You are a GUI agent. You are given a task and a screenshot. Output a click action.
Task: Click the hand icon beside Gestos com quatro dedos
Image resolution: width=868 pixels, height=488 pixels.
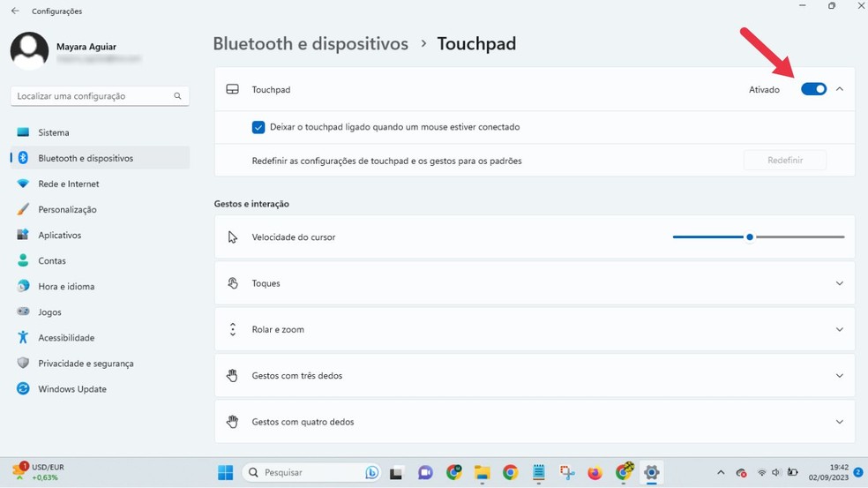click(233, 422)
